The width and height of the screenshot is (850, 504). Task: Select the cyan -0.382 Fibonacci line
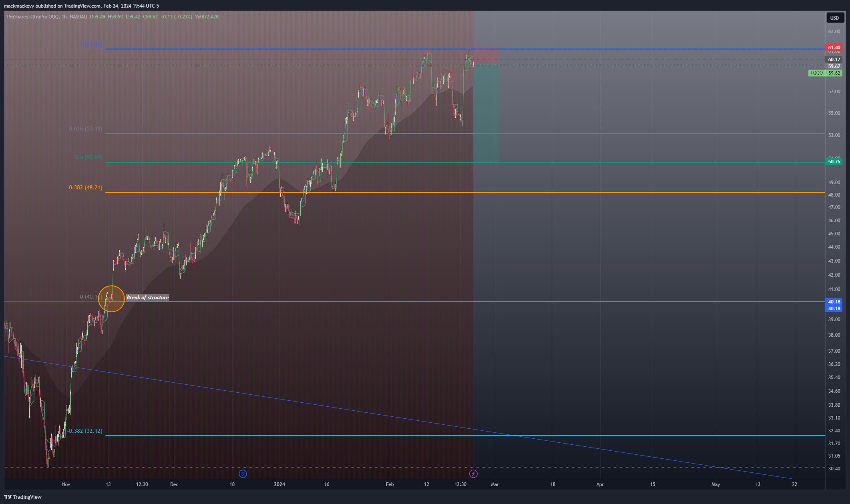[464, 436]
